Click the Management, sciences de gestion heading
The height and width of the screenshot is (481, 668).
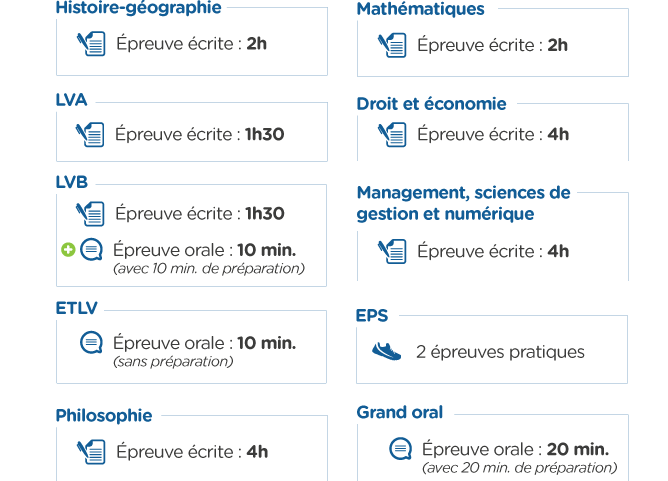(464, 203)
